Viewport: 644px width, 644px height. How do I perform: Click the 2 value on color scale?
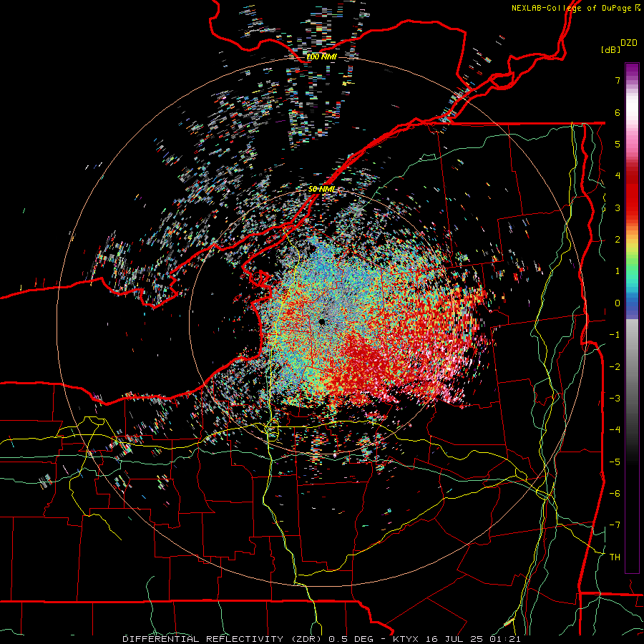coord(618,240)
